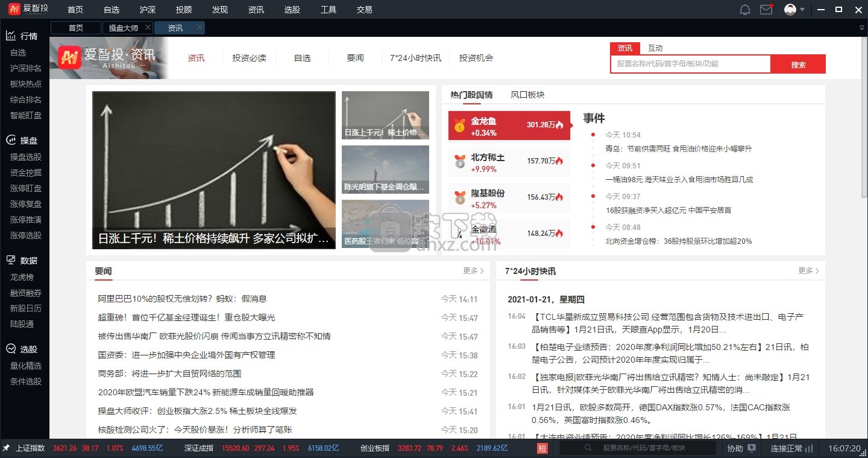Click the flame icon beside 157.70万
Viewport: 868px width, 458px height.
coord(559,161)
